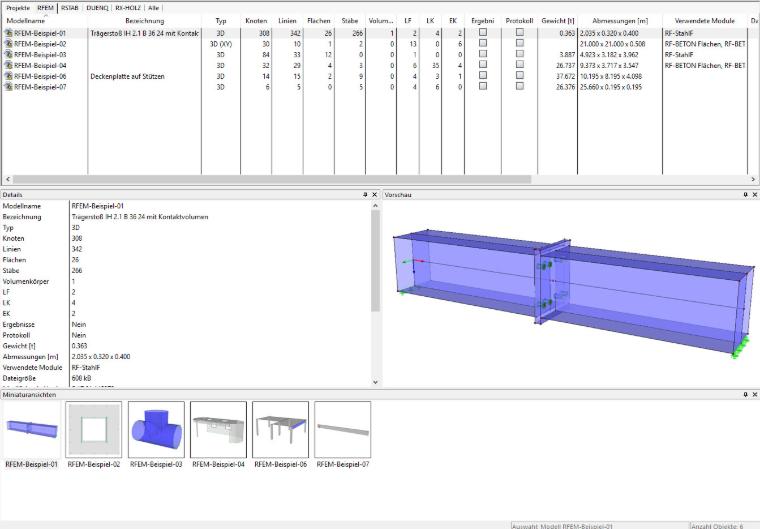
Task: Sort by Typ column header
Action: [x=221, y=21]
